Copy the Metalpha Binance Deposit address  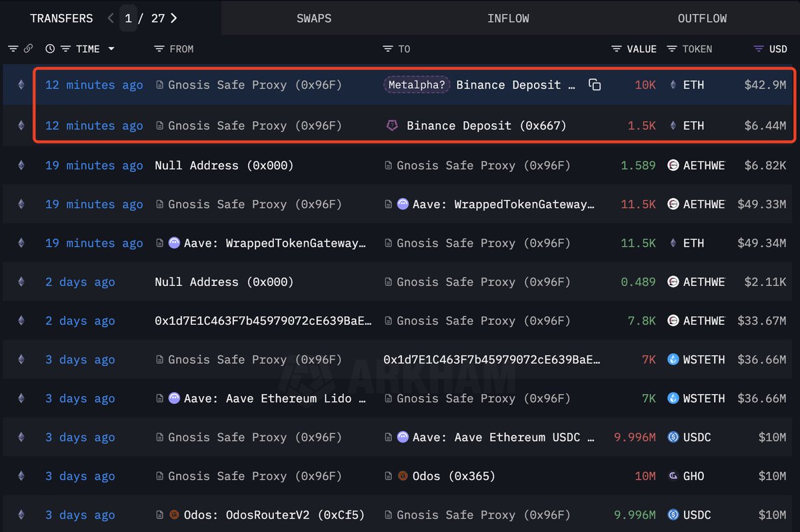595,85
